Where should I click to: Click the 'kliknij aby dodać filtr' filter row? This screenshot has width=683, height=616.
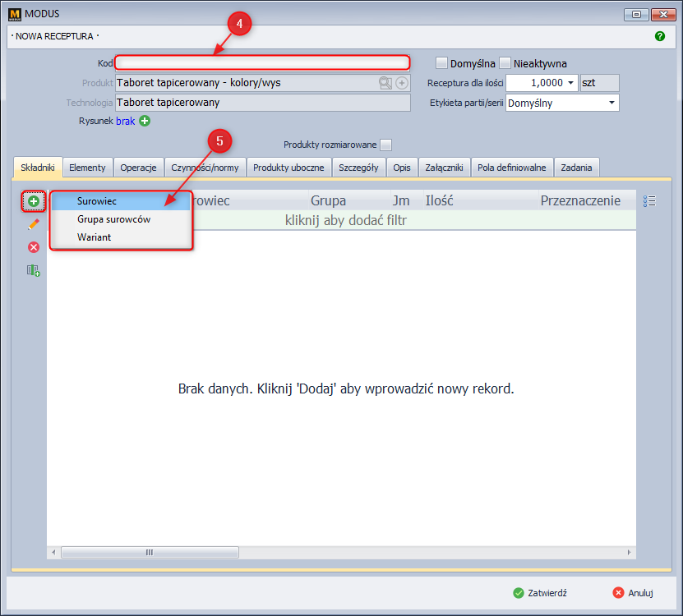[x=346, y=220]
